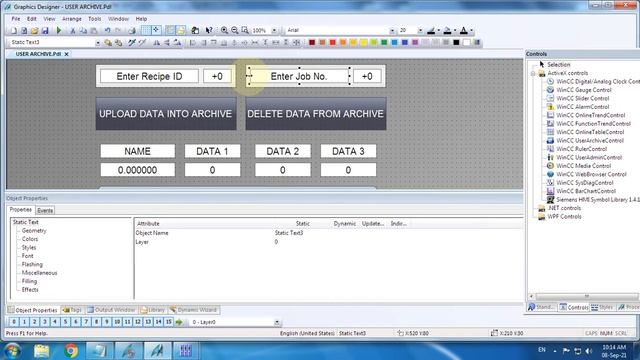640x360 pixels.
Task: Click DELETE DATA FROM ARCHIVE button
Action: pos(316,114)
